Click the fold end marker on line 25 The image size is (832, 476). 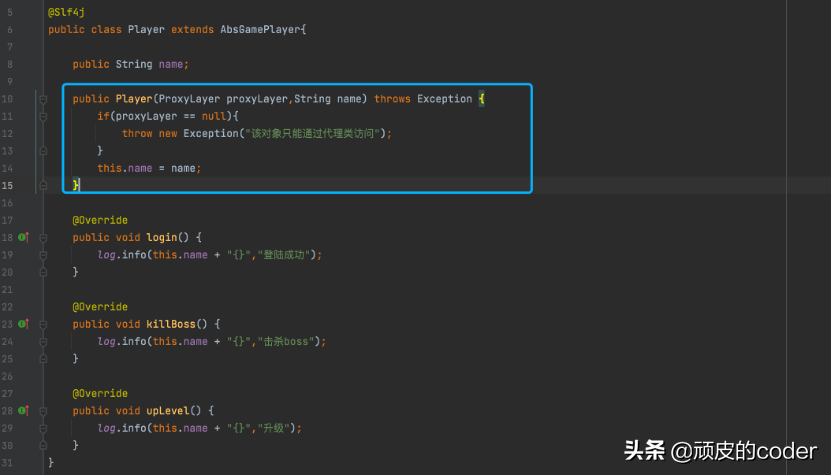(43, 358)
